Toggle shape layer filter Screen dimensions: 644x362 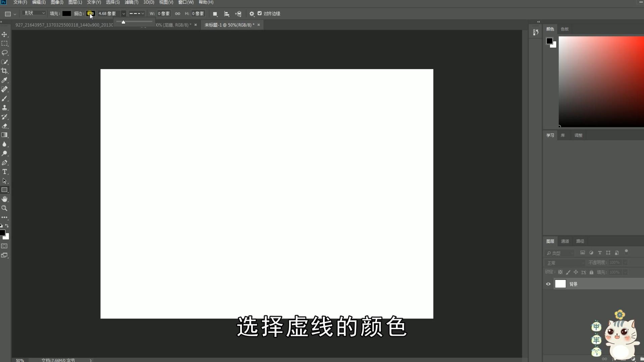tap(608, 253)
